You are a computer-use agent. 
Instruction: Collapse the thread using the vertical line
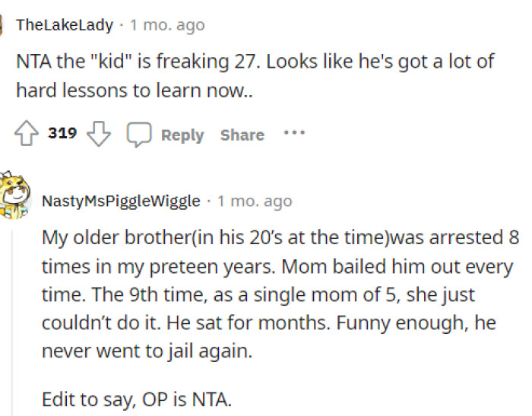pyautogui.click(x=11, y=319)
